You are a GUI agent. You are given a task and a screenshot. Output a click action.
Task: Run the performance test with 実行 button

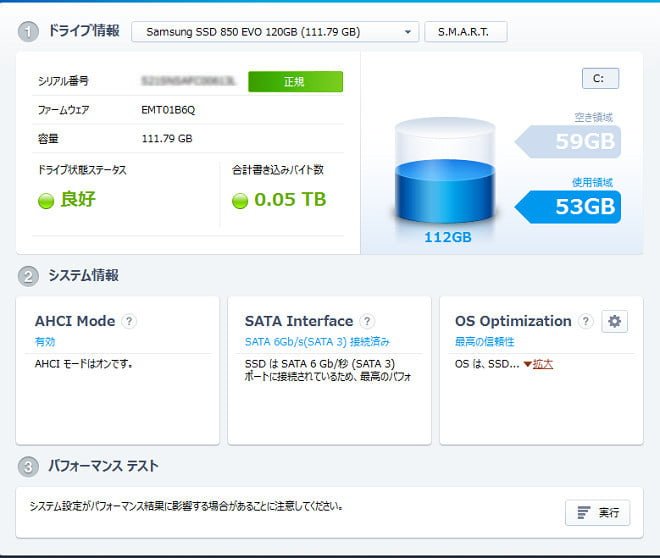pyautogui.click(x=599, y=513)
